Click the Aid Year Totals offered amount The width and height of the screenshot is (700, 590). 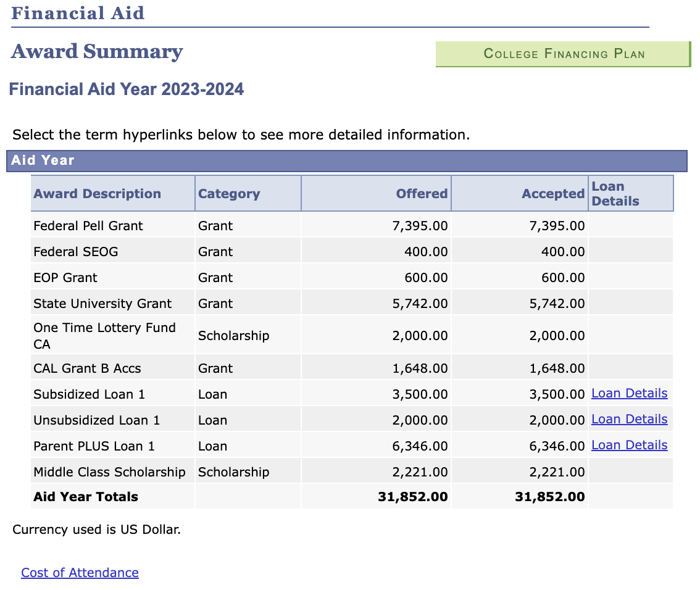tap(413, 497)
